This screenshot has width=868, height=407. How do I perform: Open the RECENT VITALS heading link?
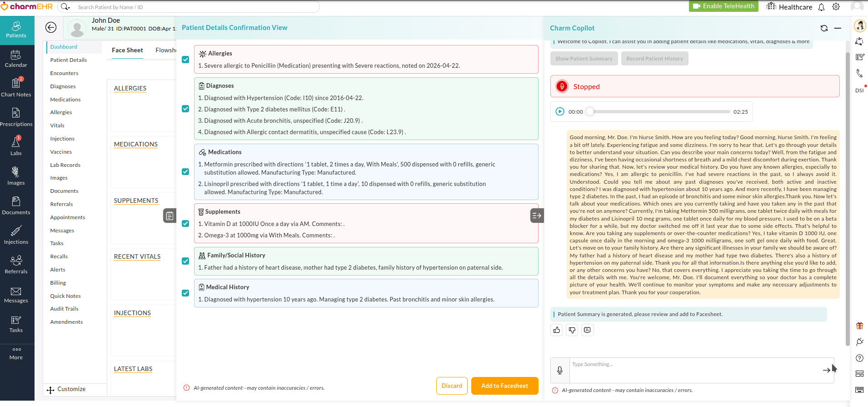[137, 256]
